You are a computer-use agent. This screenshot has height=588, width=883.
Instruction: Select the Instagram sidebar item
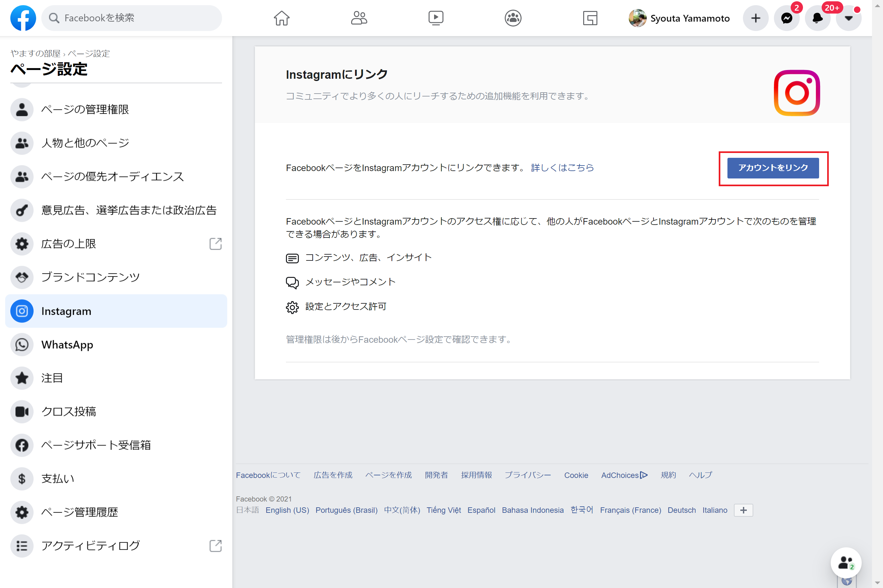click(116, 311)
